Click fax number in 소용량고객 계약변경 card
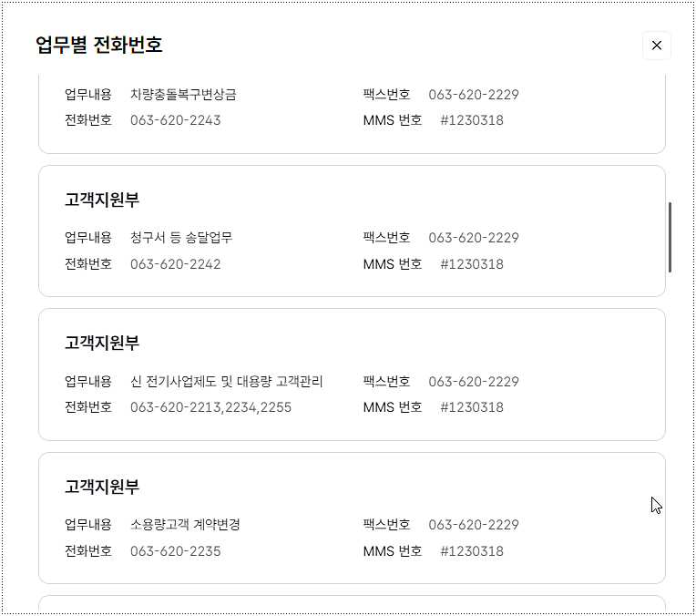Viewport: 696px width, 616px height. 474,525
